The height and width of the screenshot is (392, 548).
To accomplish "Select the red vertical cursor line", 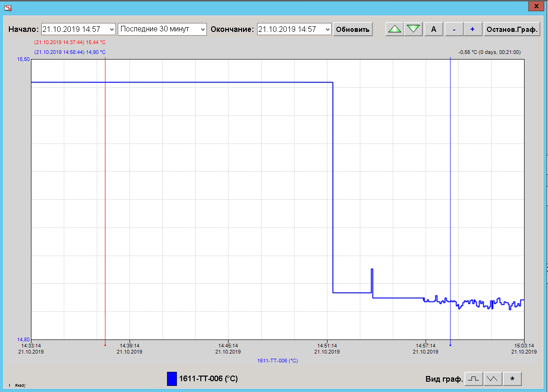I will pos(105,188).
